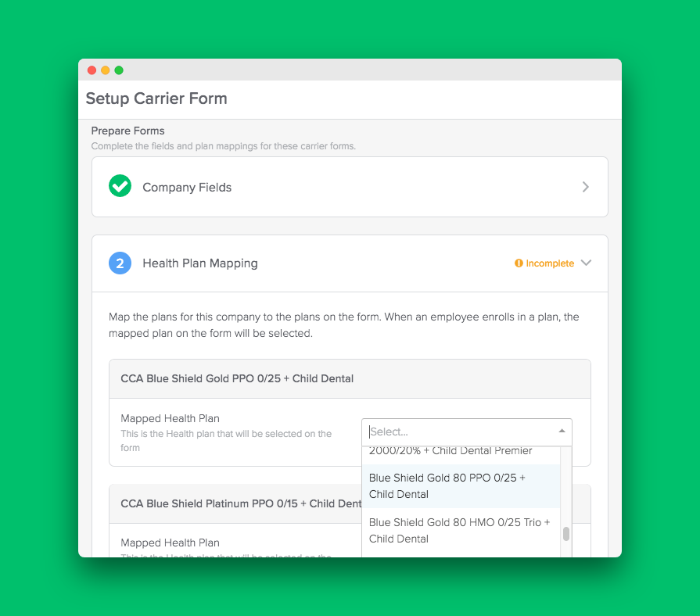Screen dimensions: 700x616
Task: Expand the Company Fields section chevron
Action: coord(586,187)
